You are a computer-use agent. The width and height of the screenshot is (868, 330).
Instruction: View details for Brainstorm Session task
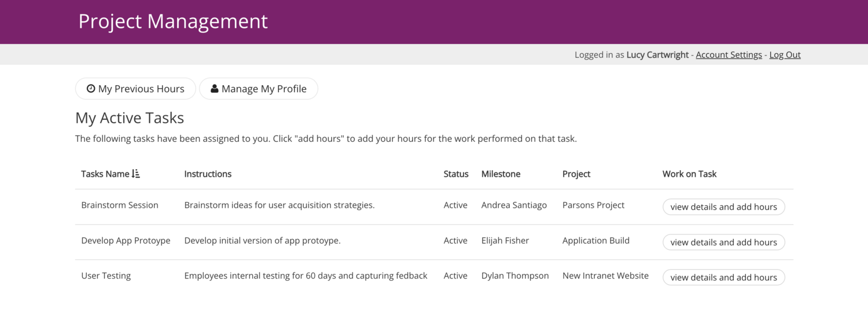[723, 207]
